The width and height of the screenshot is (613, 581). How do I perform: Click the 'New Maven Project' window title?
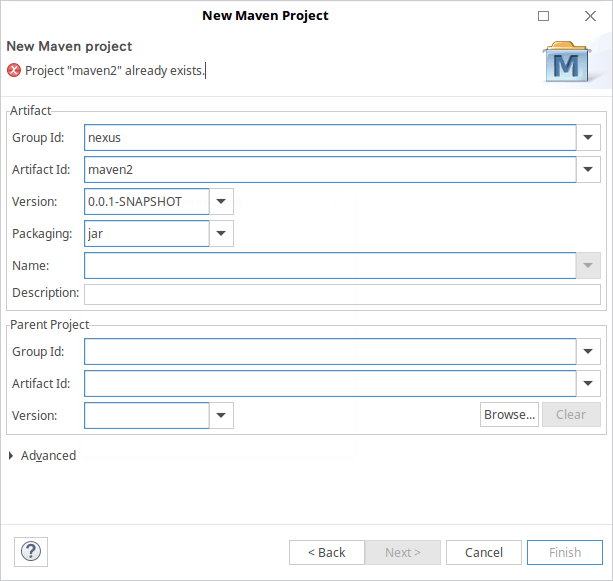coord(265,16)
